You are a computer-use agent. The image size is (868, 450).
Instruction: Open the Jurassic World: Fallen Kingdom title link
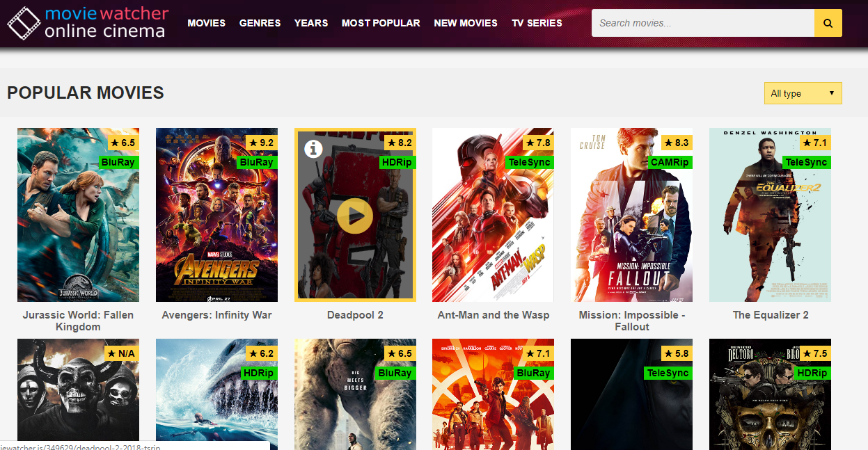click(x=78, y=321)
